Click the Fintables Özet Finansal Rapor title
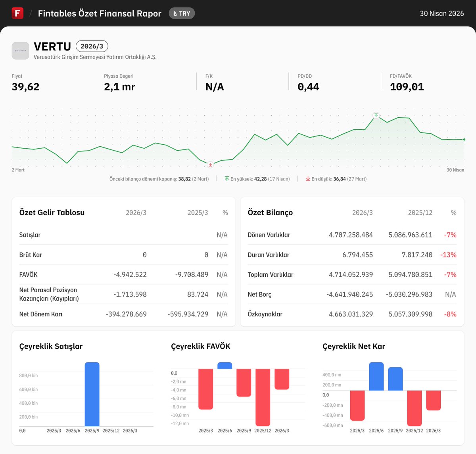476x454 pixels. [100, 13]
